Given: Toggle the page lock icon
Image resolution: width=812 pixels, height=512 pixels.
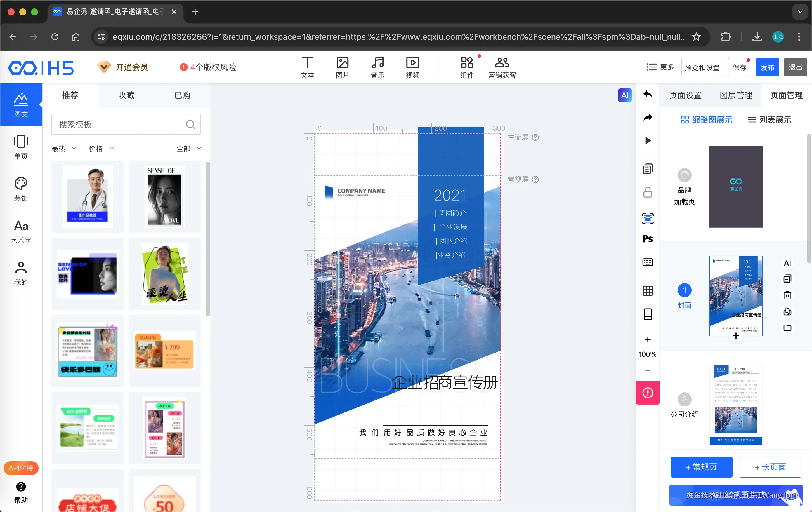Looking at the screenshot, I should click(x=648, y=192).
